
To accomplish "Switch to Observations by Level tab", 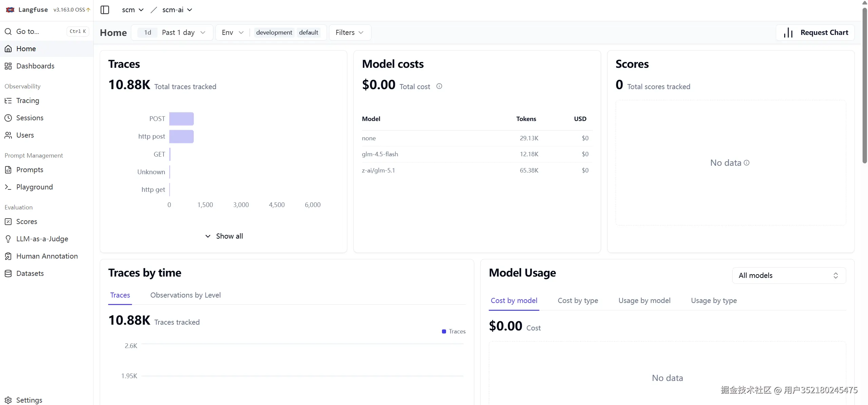I will (185, 295).
